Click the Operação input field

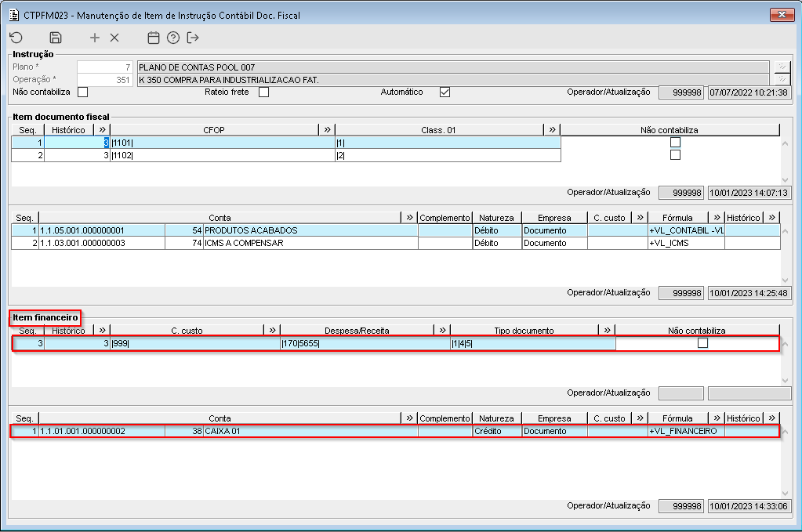pos(105,80)
